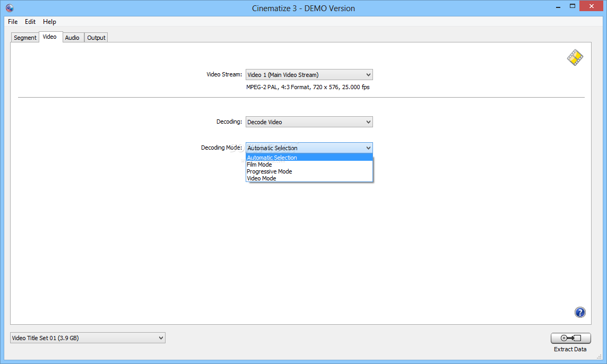This screenshot has height=364, width=607.
Task: Switch to the Segment tab
Action: tap(25, 38)
